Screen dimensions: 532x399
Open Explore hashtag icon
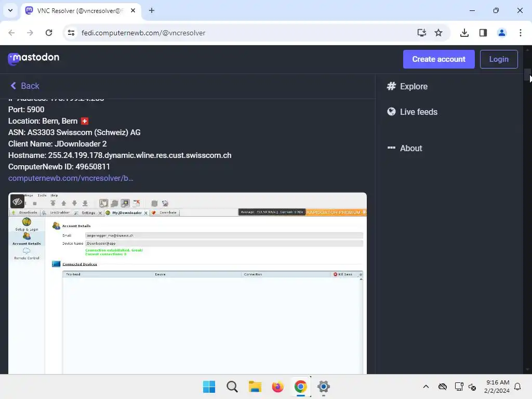(x=391, y=86)
